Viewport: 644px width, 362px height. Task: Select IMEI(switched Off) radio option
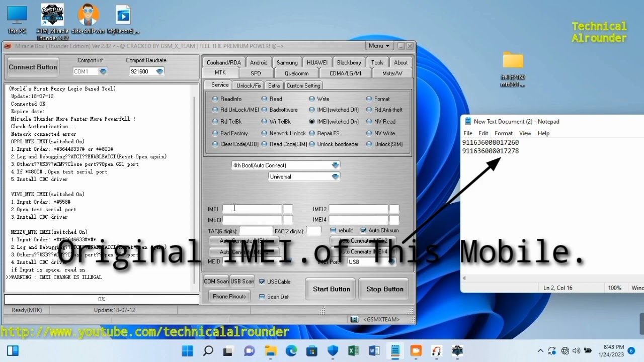pos(334,110)
